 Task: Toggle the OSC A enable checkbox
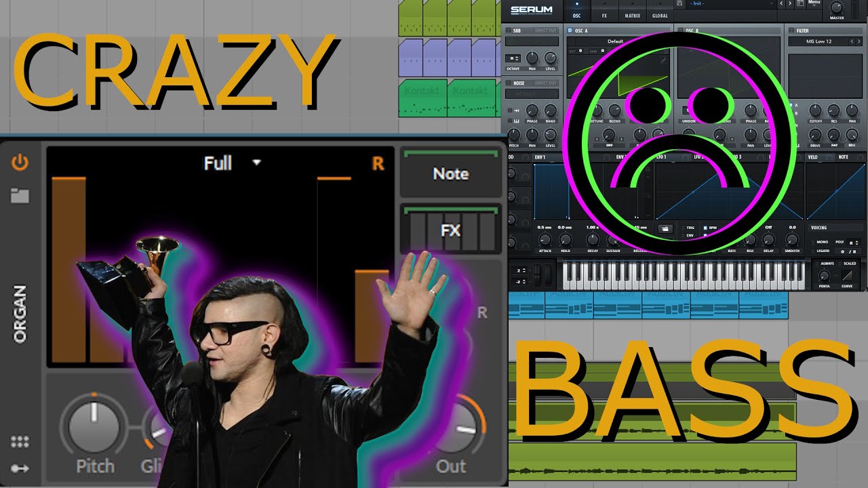pyautogui.click(x=570, y=30)
